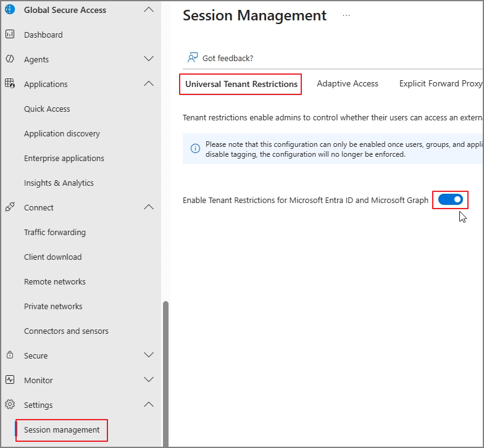Click the Settings label in sidebar
The width and height of the screenshot is (484, 448).
(x=38, y=405)
